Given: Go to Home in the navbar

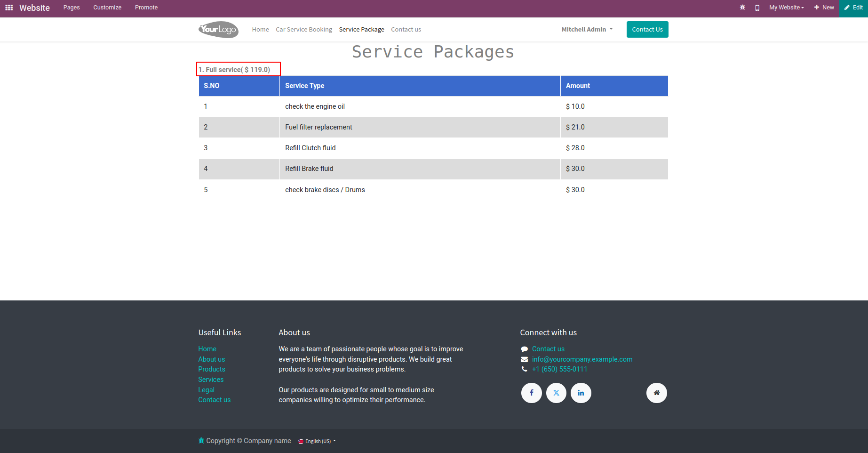Looking at the screenshot, I should [261, 29].
